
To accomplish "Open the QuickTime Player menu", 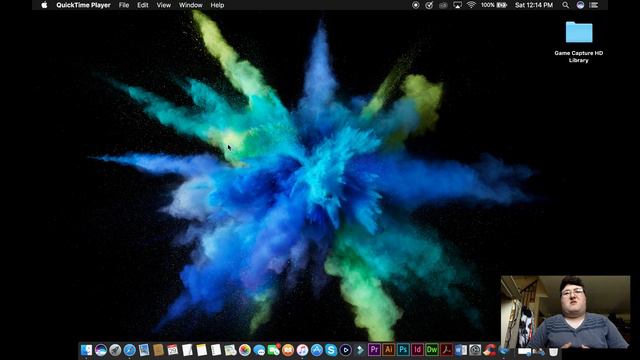I will (x=83, y=5).
